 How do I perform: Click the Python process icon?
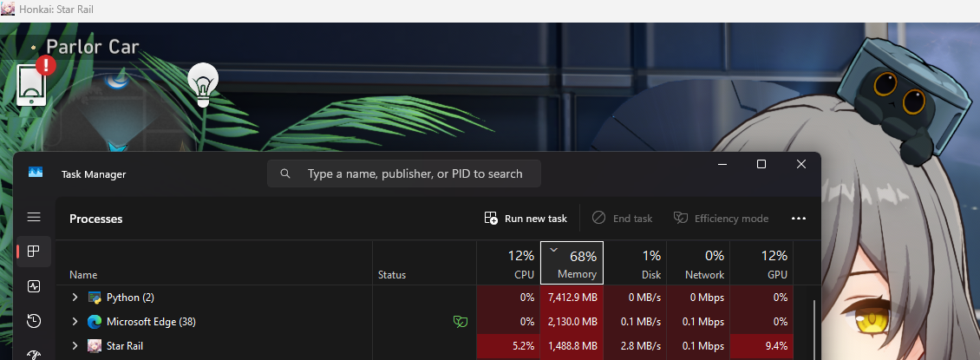pos(95,298)
